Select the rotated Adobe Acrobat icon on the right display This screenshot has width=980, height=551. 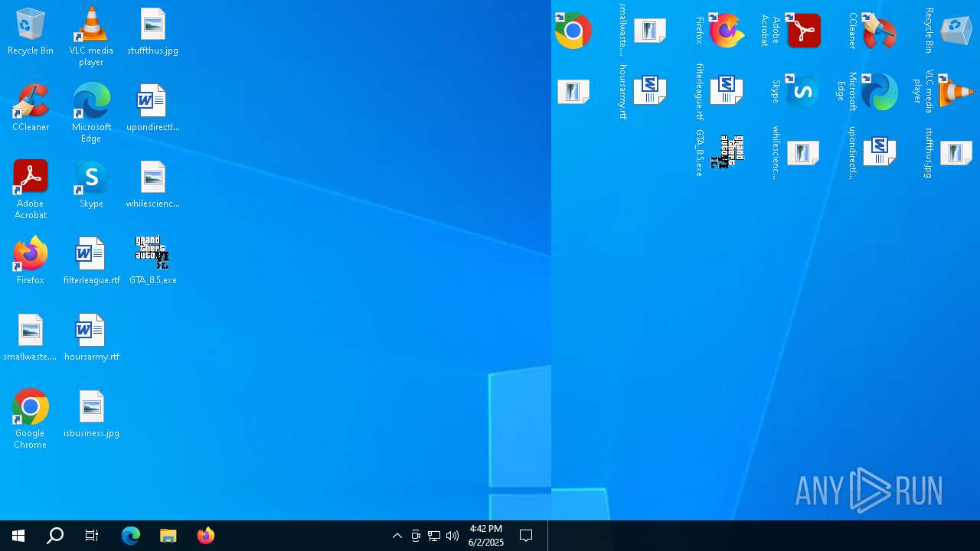point(791,31)
